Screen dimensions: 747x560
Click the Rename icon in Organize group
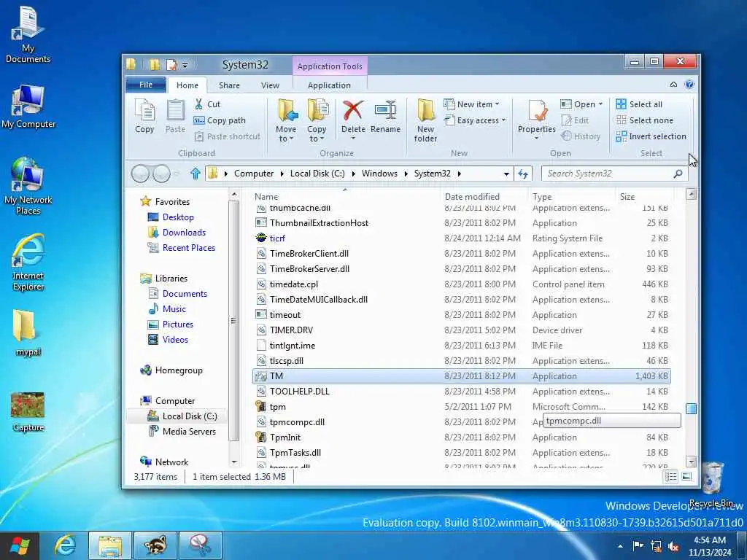[385, 117]
